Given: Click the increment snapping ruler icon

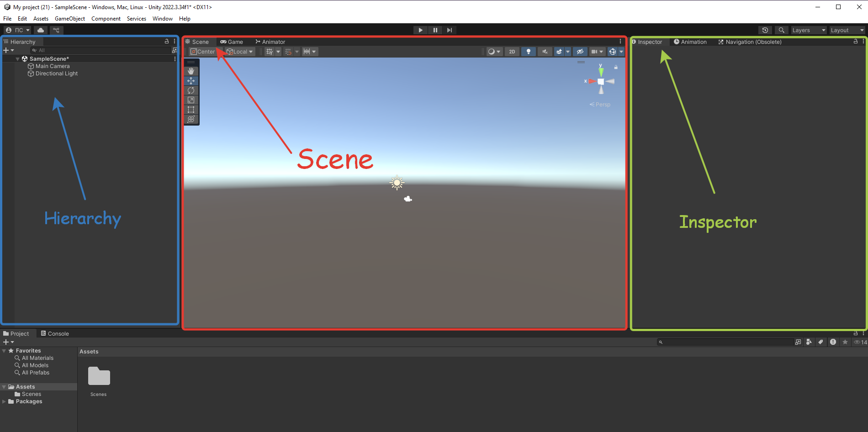Looking at the screenshot, I should [x=307, y=52].
